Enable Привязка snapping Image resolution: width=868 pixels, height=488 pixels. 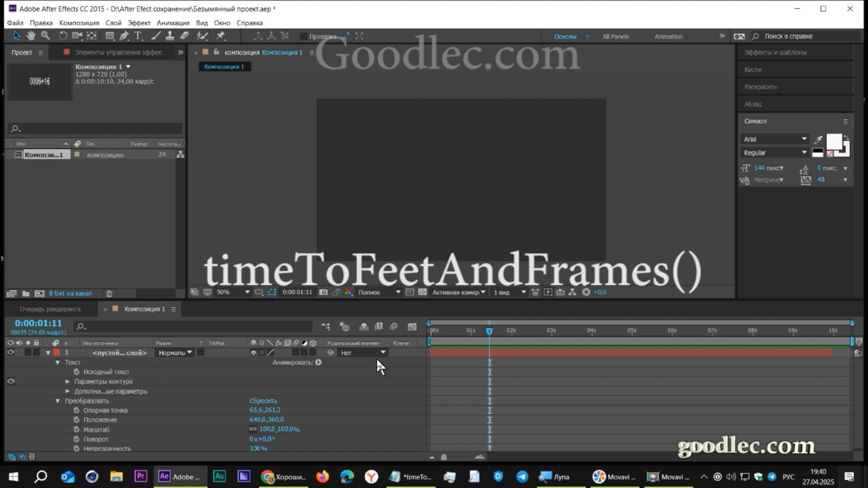click(x=304, y=36)
